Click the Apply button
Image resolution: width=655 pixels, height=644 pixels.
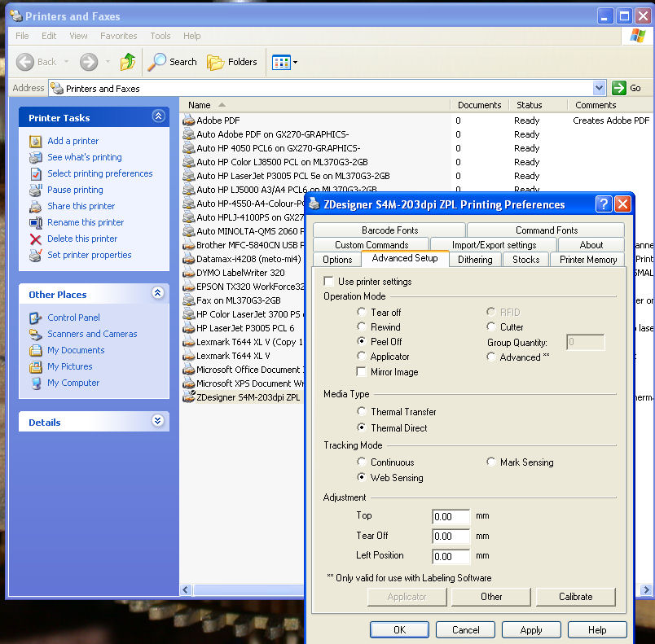[531, 630]
